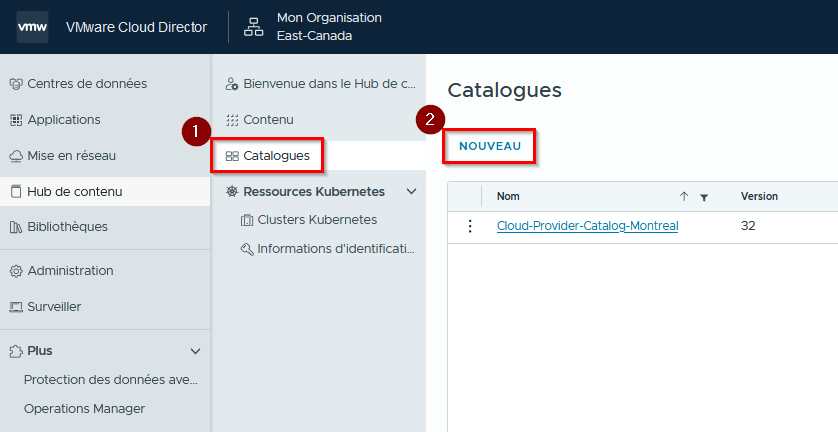Click Mon Organisation East-Canada label

[329, 27]
